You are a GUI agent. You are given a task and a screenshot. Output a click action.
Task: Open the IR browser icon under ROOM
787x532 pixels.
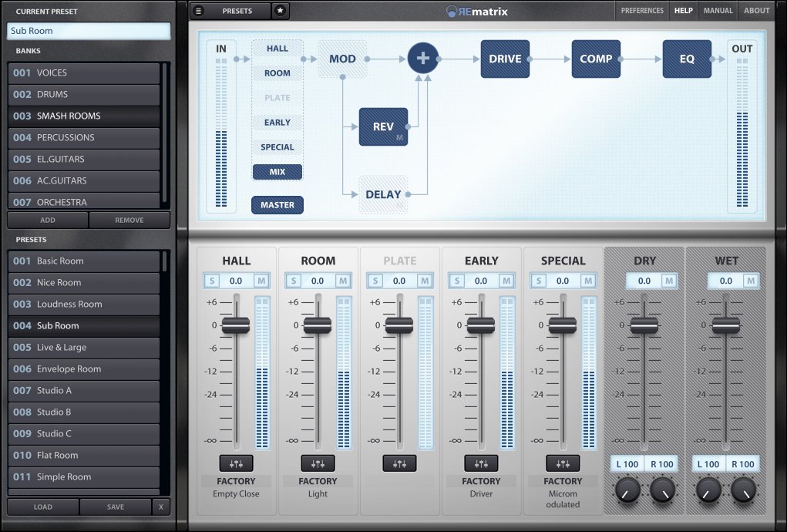[x=318, y=463]
